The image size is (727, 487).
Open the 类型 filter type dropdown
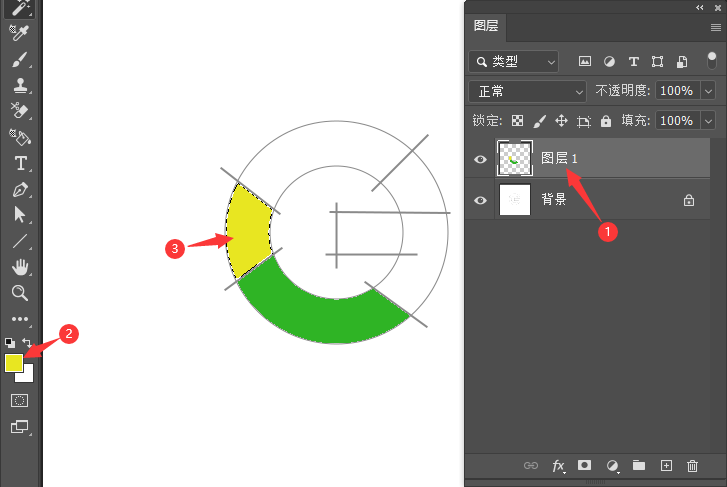coord(514,61)
